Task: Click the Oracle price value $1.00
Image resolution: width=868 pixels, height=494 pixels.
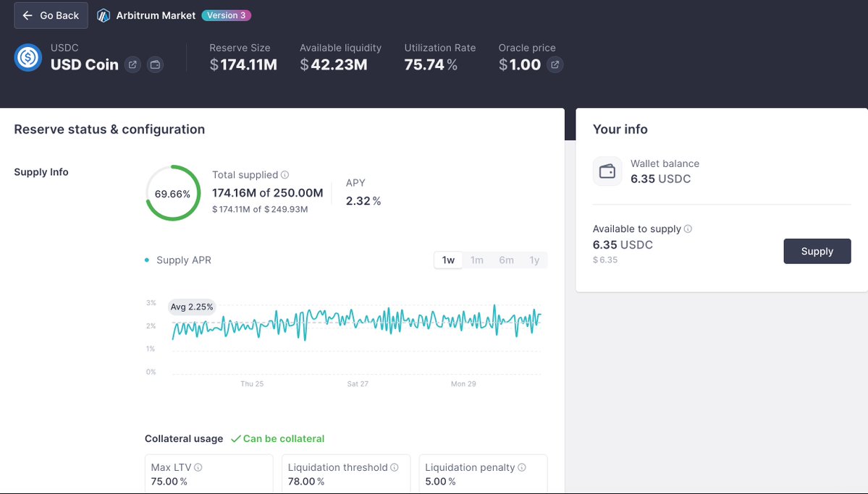Action: pos(519,64)
